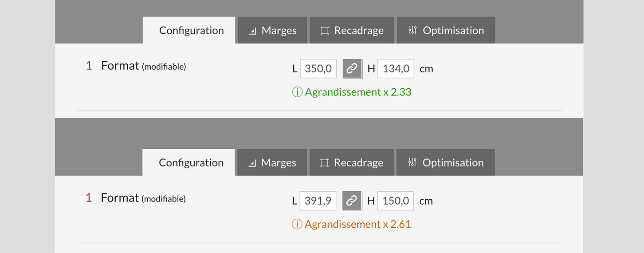The image size is (644, 253).
Task: Open the Marges tab above the 391,9 field
Action: point(272,163)
